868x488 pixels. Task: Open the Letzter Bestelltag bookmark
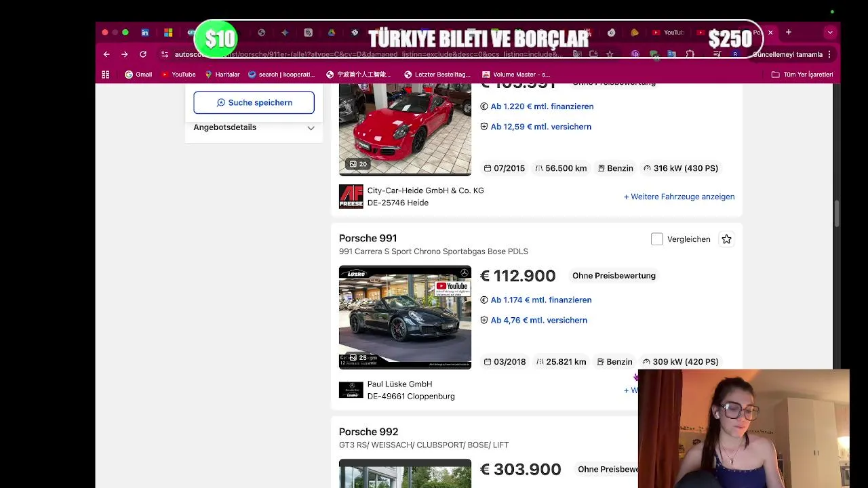437,75
